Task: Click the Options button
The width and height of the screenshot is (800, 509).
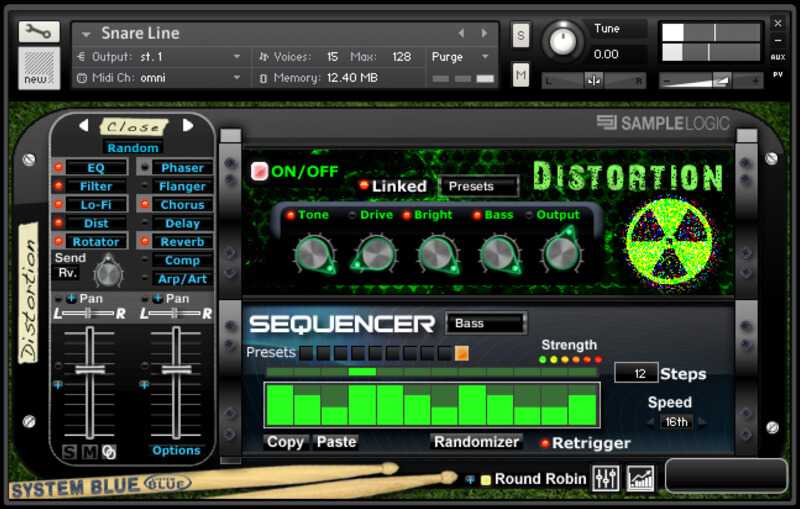Action: pos(176,450)
